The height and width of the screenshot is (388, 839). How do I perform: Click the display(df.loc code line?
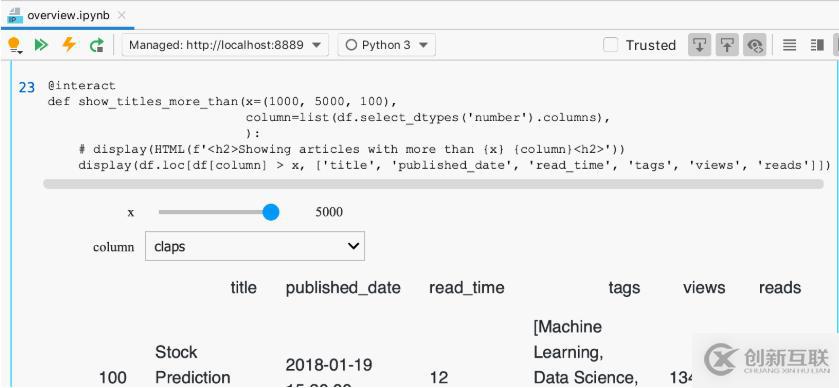(x=454, y=165)
